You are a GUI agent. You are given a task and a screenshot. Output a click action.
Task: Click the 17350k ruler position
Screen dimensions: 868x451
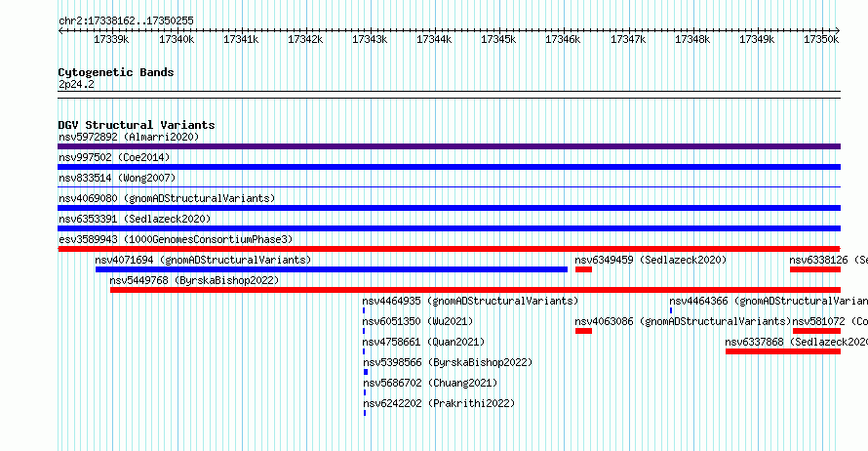[821, 39]
